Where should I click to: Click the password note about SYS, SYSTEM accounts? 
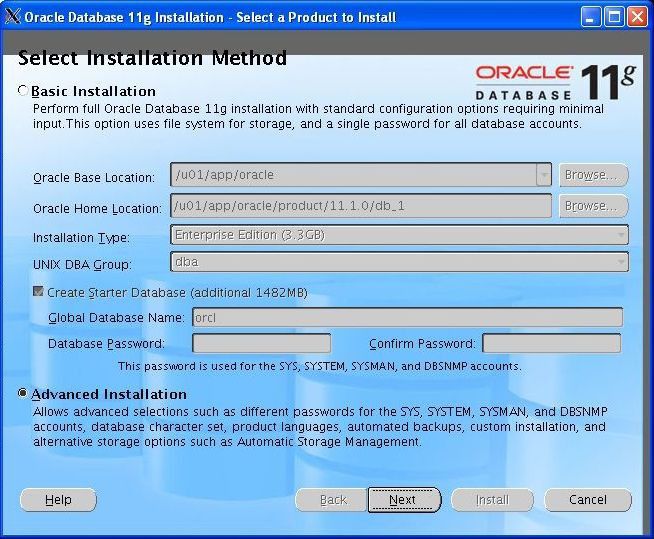tap(319, 366)
